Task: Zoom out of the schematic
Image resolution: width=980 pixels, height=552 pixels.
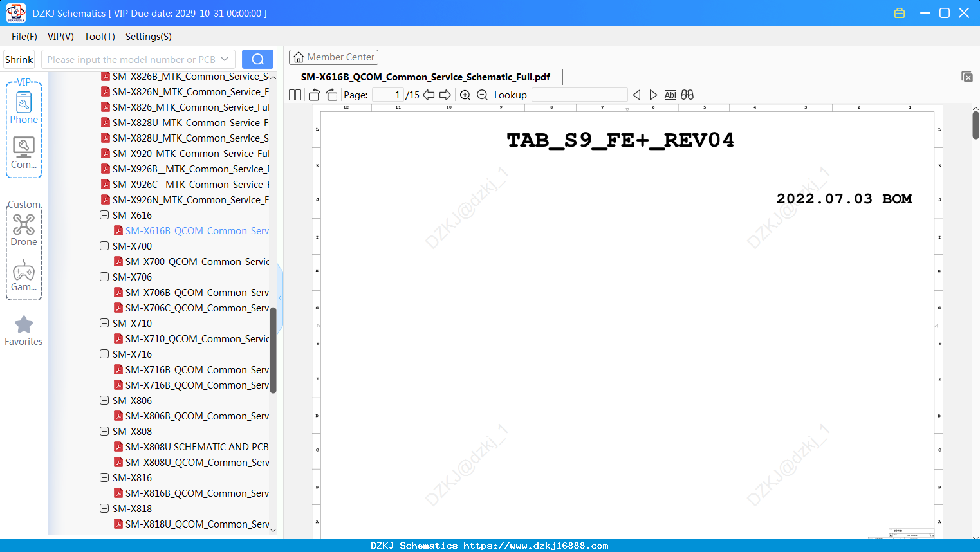Action: tap(482, 95)
